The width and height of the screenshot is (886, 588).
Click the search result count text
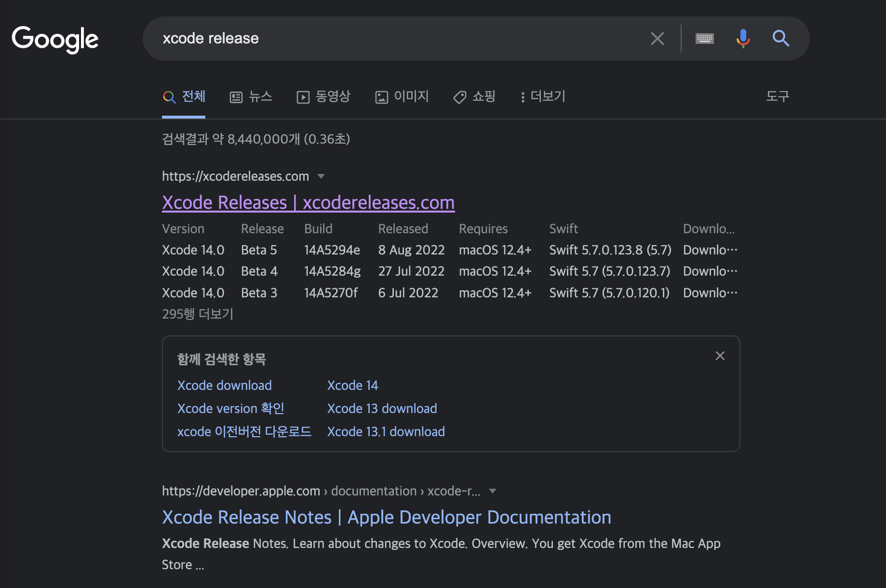coord(256,139)
